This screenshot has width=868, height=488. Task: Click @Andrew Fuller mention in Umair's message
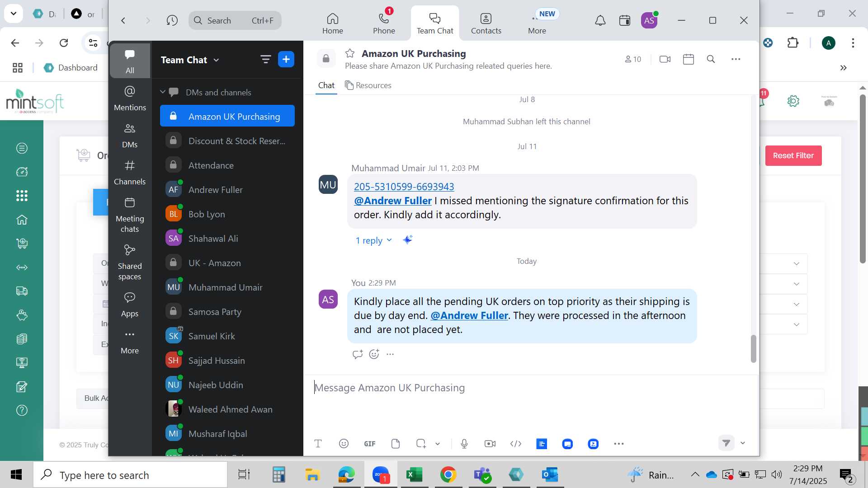[392, 201]
